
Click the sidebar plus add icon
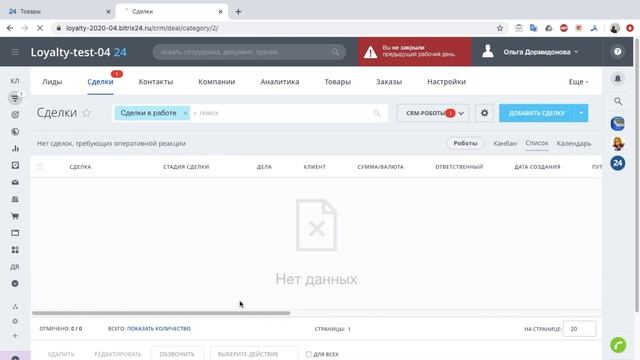pos(15,336)
